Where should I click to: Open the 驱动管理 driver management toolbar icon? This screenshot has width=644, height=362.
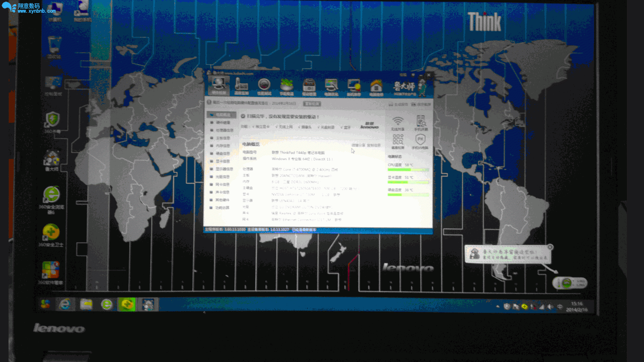pyautogui.click(x=309, y=87)
